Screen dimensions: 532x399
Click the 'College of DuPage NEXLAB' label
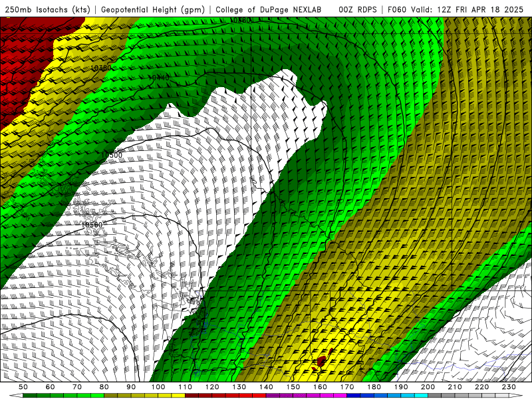[269, 10]
